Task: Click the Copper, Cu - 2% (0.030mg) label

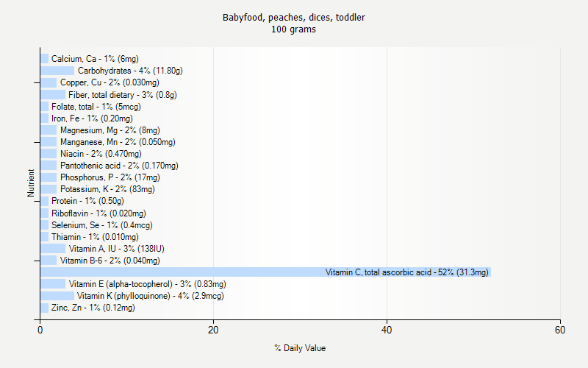Action: point(110,82)
